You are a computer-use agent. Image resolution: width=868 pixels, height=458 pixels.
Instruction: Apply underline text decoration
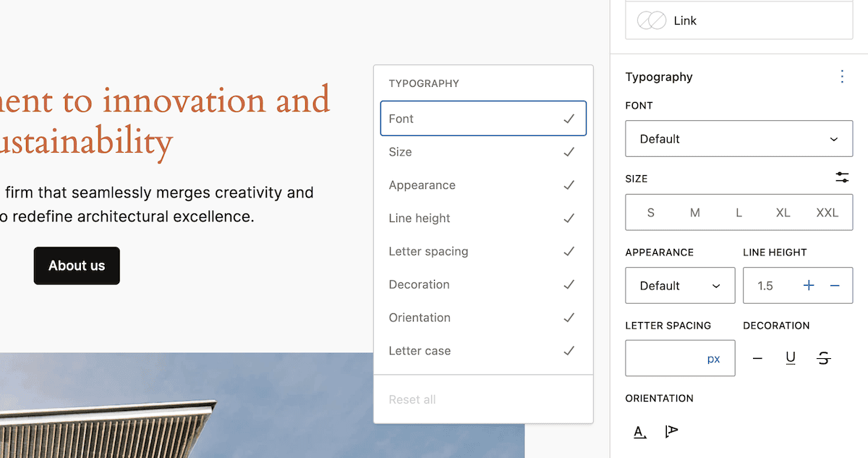point(791,357)
